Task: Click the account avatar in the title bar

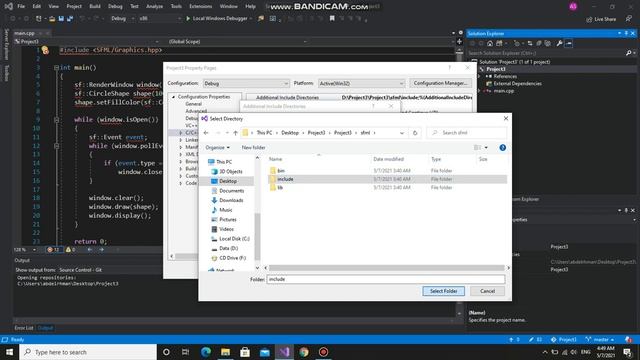Action: coord(573,7)
